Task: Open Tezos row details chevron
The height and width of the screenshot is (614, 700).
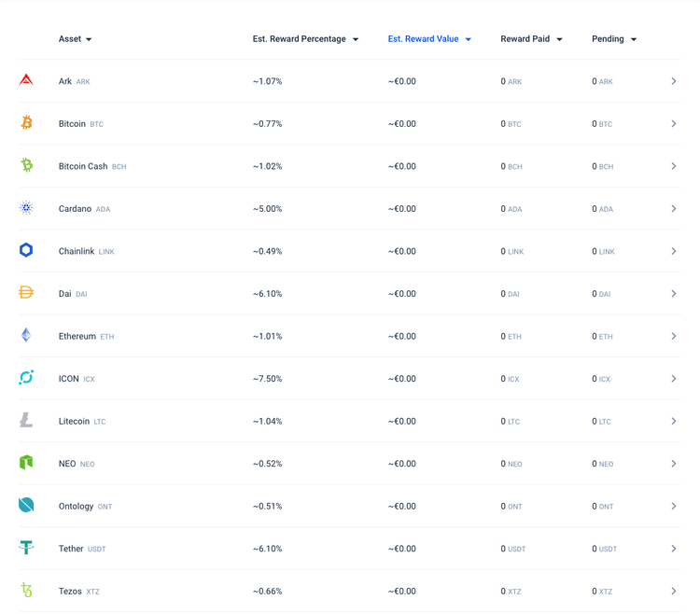Action: (674, 592)
